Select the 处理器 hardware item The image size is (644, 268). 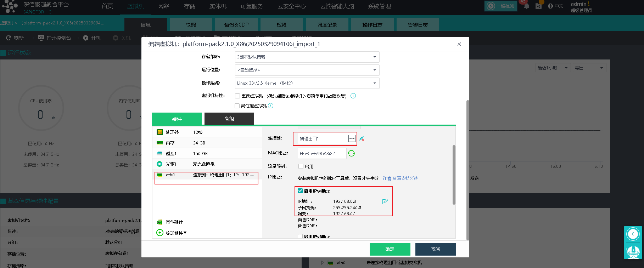[x=172, y=132]
